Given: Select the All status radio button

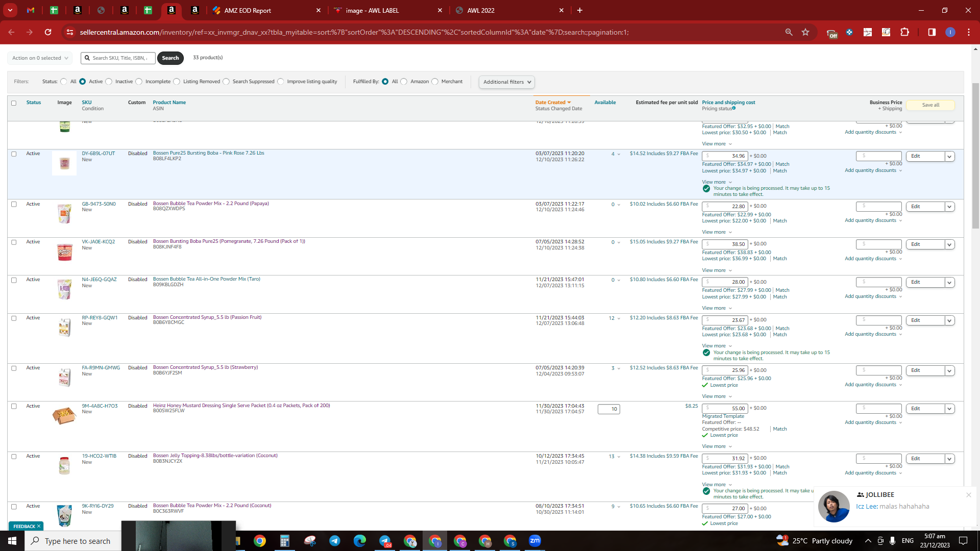Looking at the screenshot, I should tap(64, 82).
